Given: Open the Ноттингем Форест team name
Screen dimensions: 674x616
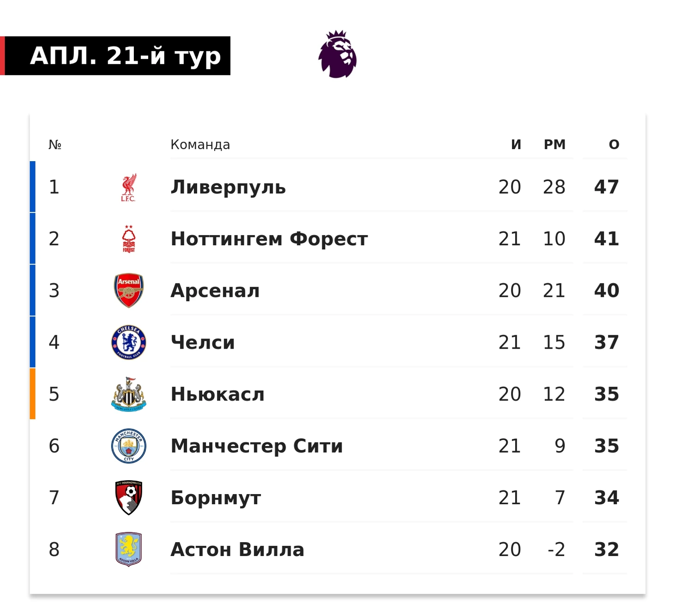Looking at the screenshot, I should click(269, 239).
